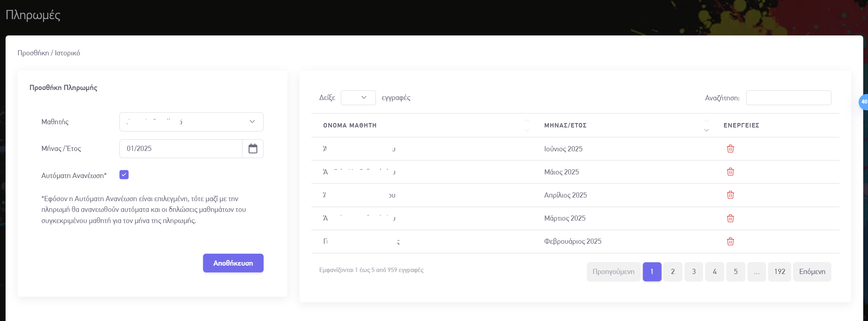Image resolution: width=868 pixels, height=321 pixels.
Task: Click the Αποθήκευση save button
Action: click(x=233, y=263)
